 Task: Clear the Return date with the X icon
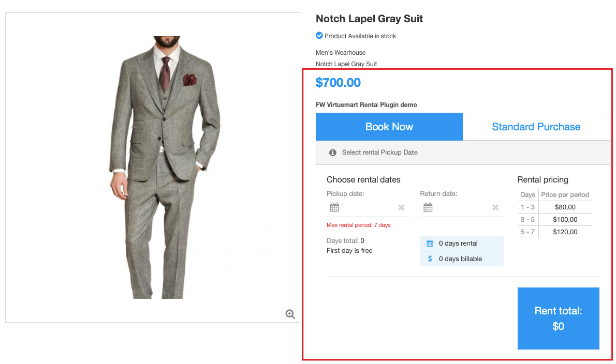tap(495, 207)
